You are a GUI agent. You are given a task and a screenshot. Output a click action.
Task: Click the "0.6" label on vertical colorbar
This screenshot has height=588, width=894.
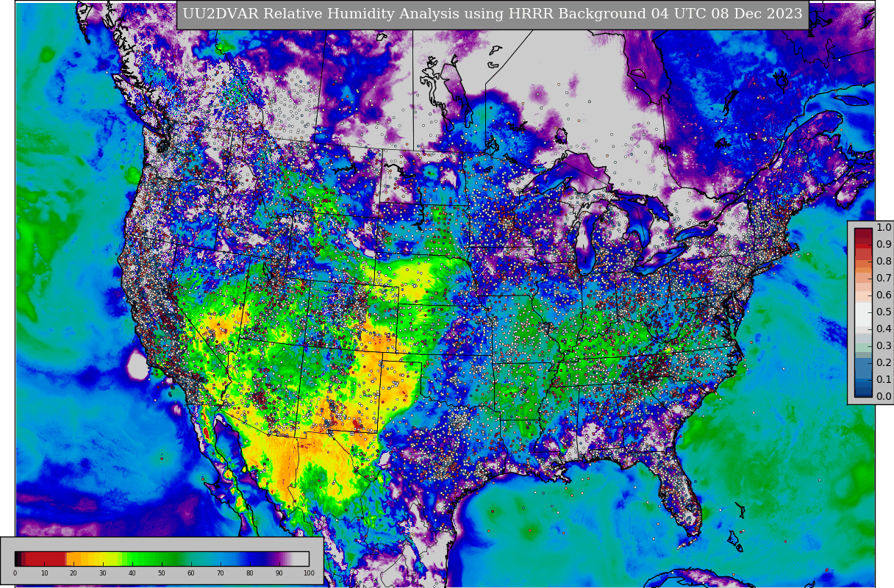coord(884,295)
